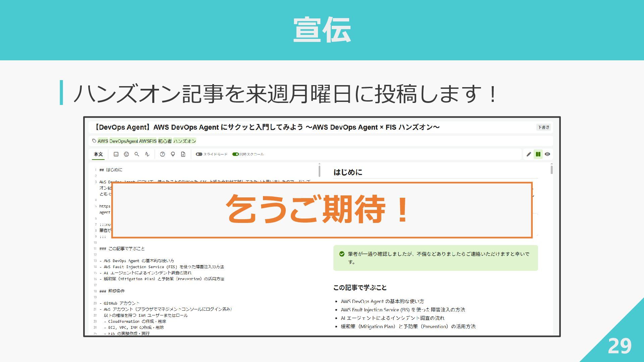Viewport: 644px width, 362px height.
Task: Enable the スライドモード toggle
Action: tap(199, 154)
